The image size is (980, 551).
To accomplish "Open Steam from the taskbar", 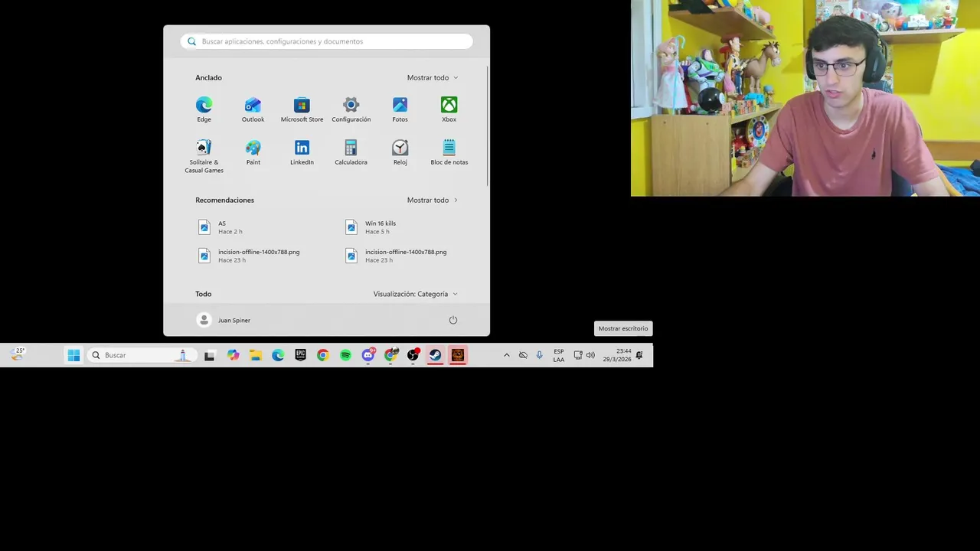I will pyautogui.click(x=435, y=355).
